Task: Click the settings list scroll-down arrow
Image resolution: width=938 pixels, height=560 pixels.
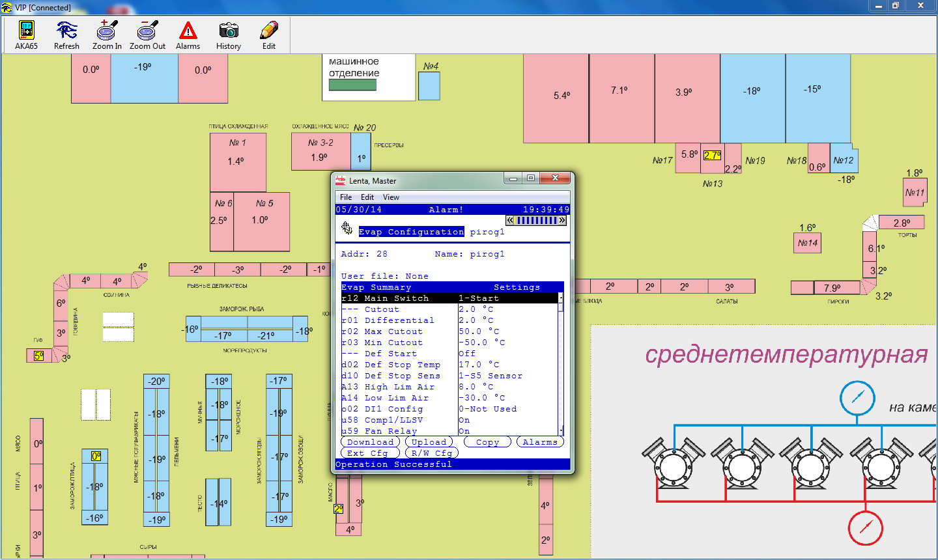Action: point(561,430)
